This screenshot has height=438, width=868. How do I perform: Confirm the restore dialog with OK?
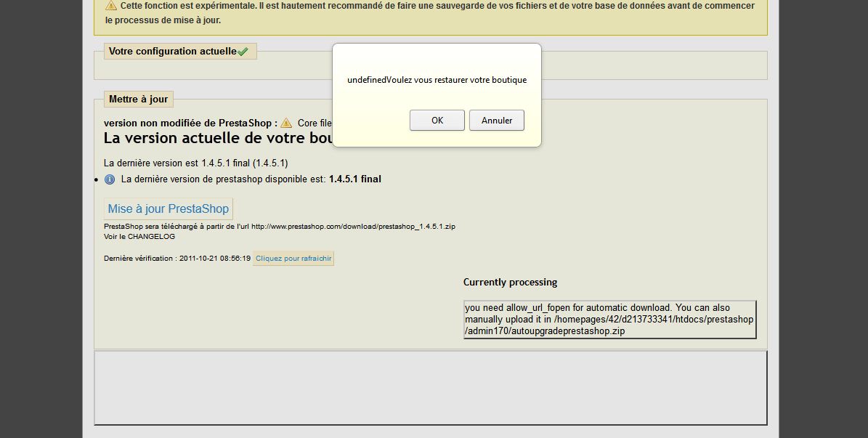(437, 120)
